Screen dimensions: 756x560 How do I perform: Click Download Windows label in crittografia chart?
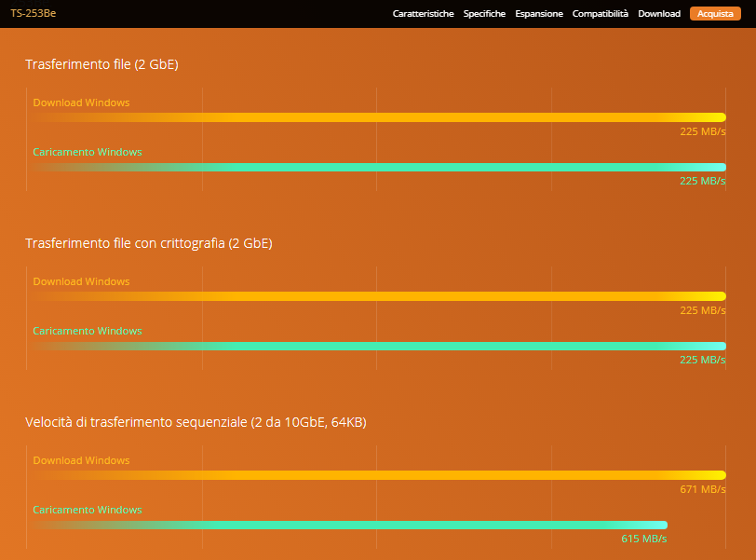point(81,281)
